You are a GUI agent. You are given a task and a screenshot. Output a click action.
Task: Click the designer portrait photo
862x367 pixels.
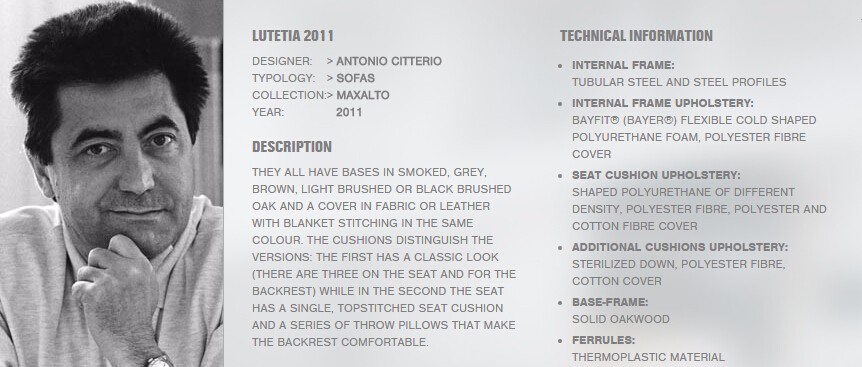pyautogui.click(x=112, y=184)
